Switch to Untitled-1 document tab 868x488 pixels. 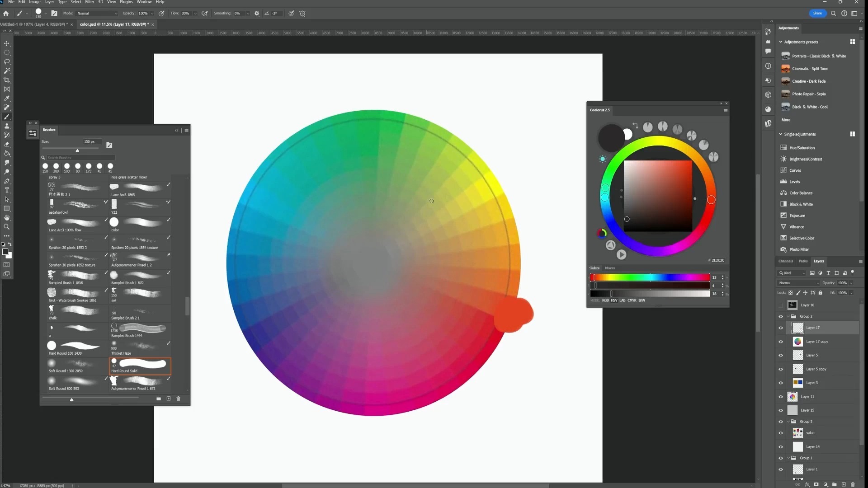click(34, 24)
